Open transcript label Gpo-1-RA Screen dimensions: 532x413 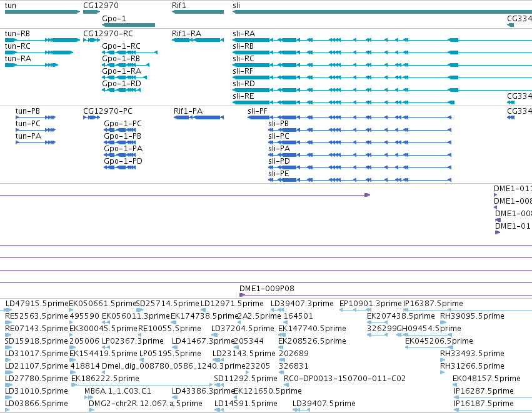click(x=121, y=71)
